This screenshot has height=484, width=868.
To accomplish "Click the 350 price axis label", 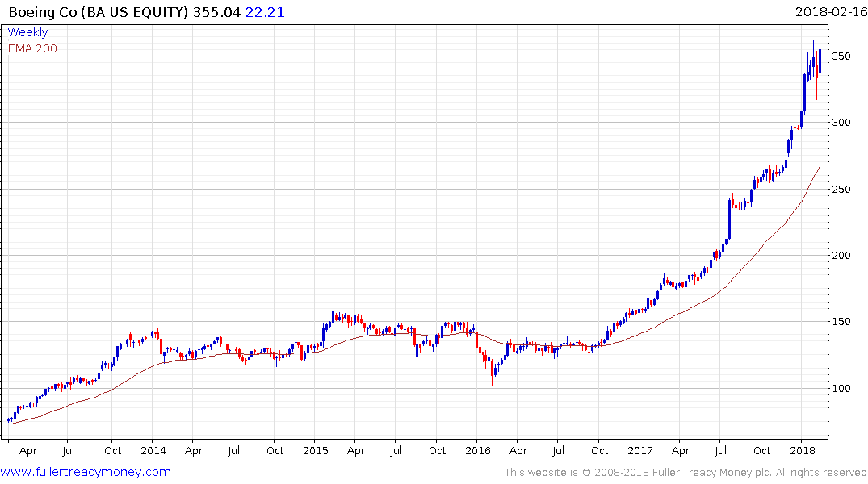I will [x=841, y=56].
